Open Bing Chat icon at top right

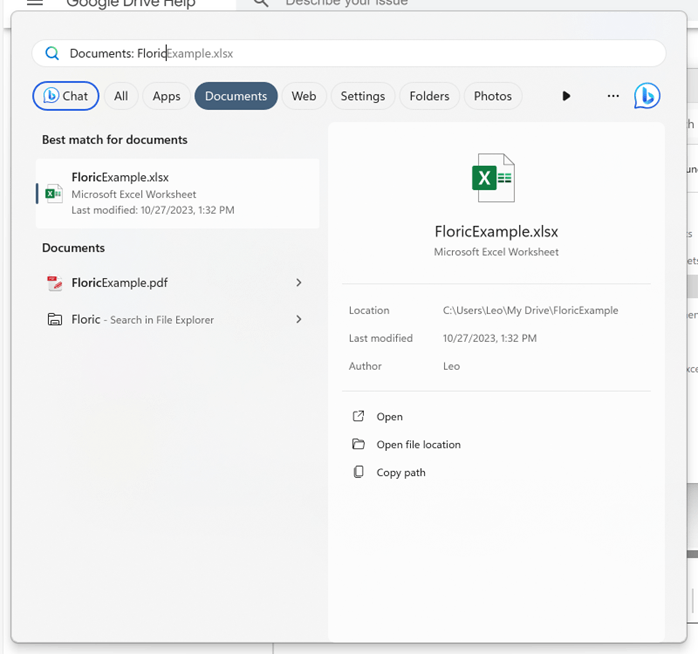pos(647,96)
